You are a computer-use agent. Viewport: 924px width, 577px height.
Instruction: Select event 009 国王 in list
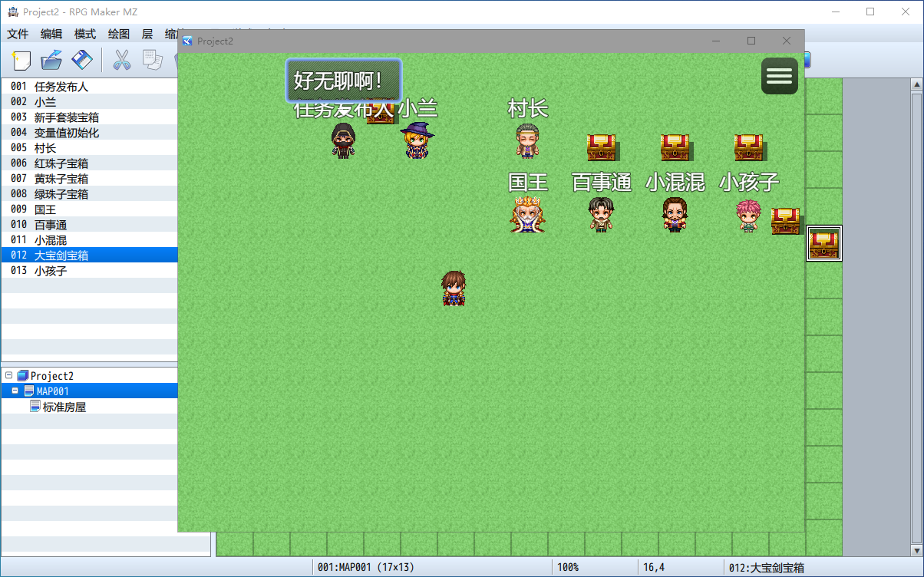(x=89, y=209)
